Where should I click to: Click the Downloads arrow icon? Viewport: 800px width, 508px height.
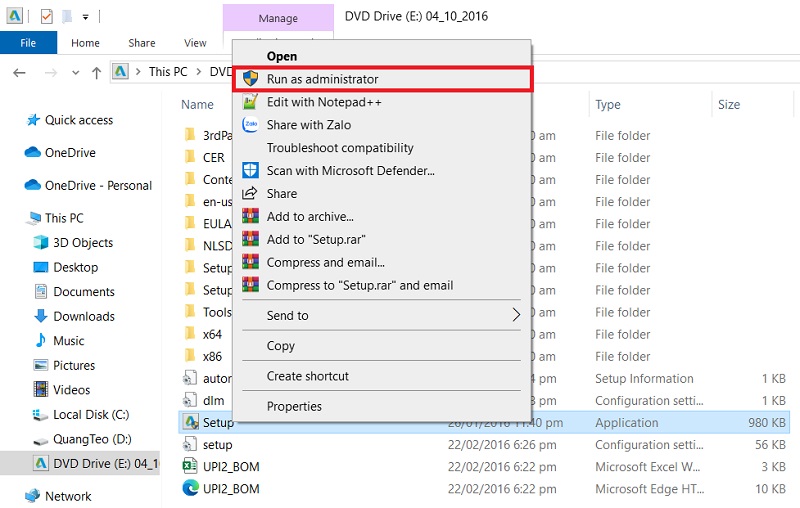40,316
